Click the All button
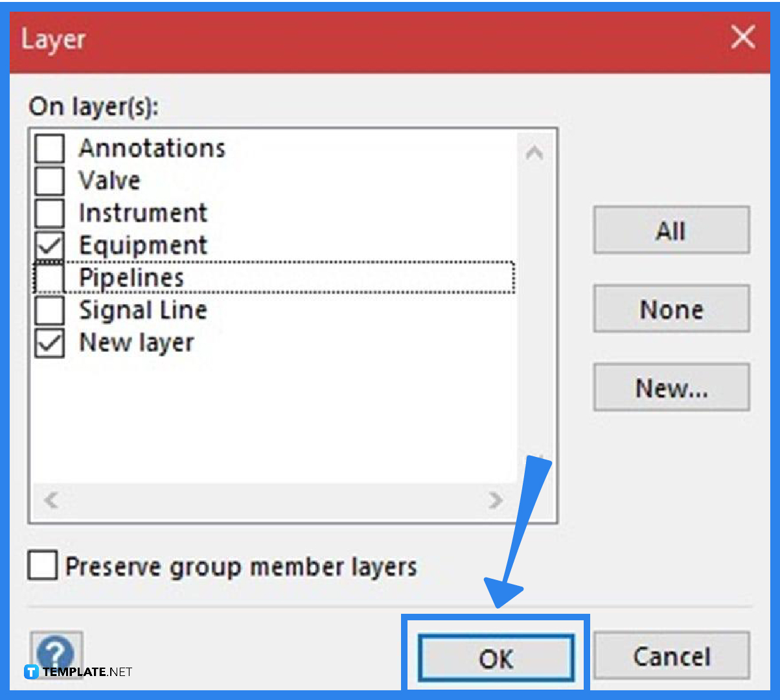This screenshot has height=700, width=780. tap(671, 230)
